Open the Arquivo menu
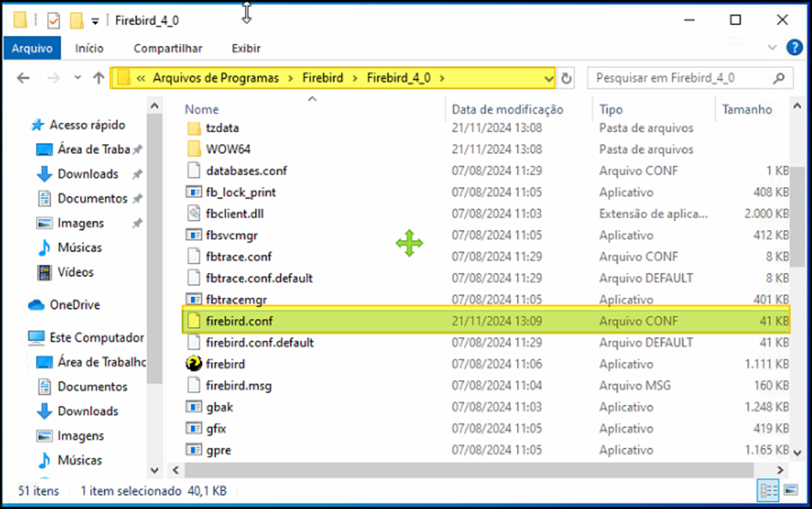The height and width of the screenshot is (509, 812). 32,48
